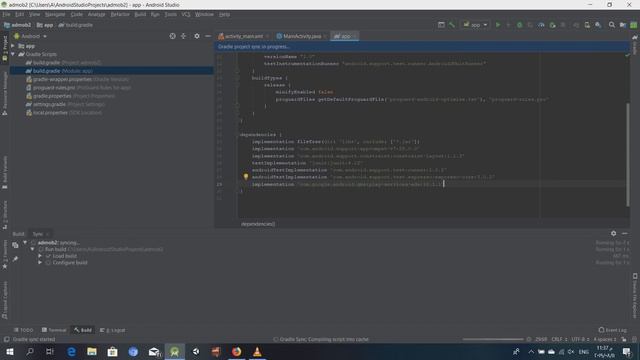Click the Debug app bug icon
The height and width of the screenshot is (360, 640).
[x=519, y=25]
